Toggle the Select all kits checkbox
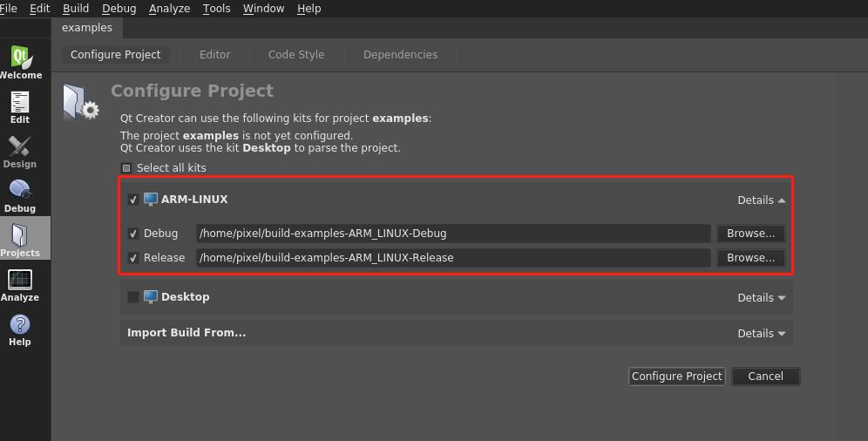The width and height of the screenshot is (868, 441). (126, 167)
